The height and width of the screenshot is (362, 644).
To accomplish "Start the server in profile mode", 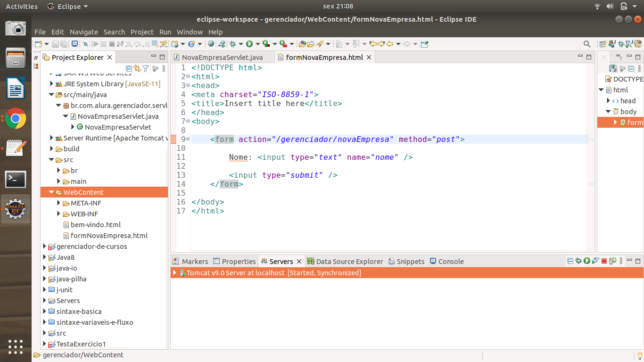I will click(x=595, y=261).
